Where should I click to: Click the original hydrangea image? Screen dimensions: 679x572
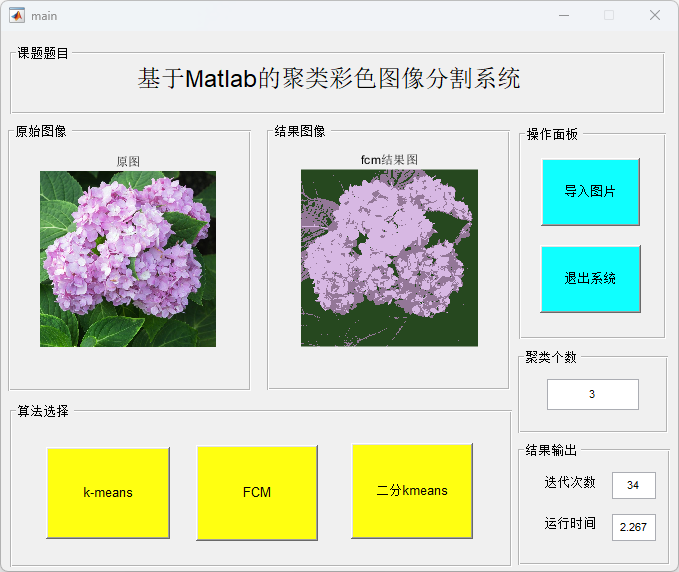[128, 259]
